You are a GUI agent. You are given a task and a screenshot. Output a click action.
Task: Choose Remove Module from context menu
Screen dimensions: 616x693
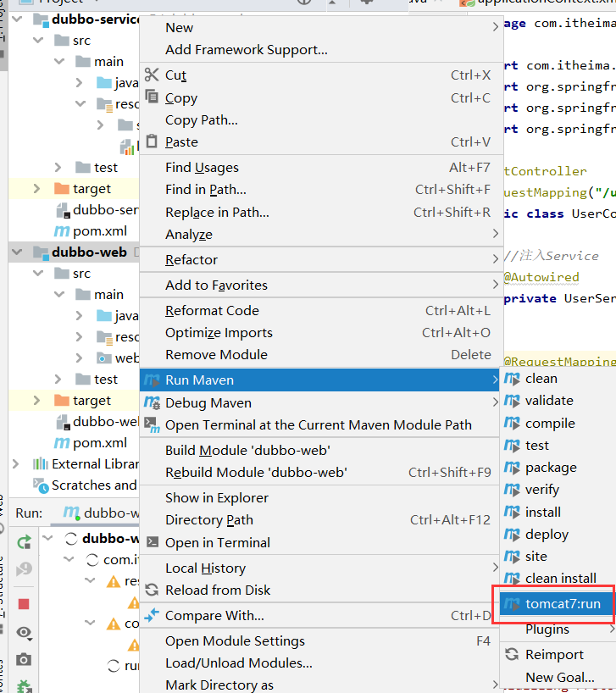point(321,355)
